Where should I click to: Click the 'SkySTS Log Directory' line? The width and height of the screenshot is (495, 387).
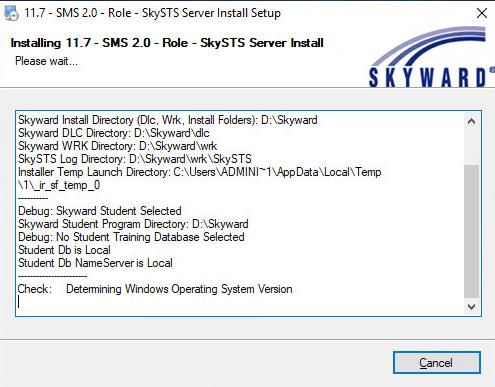click(x=135, y=159)
